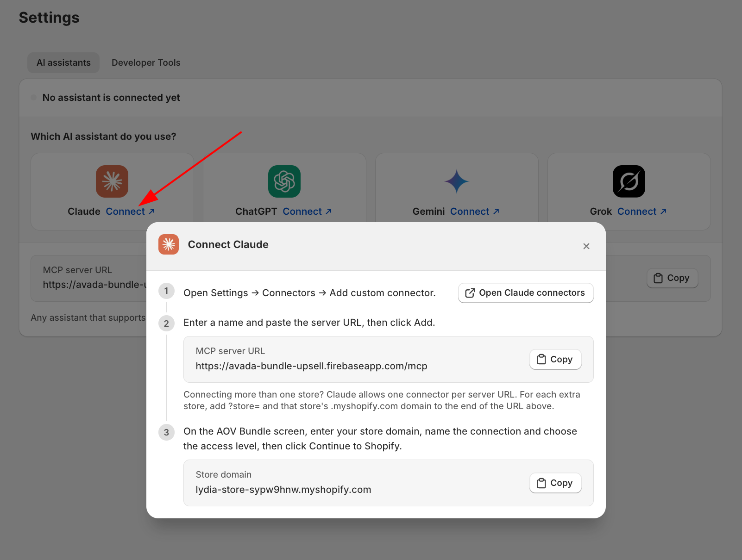Image resolution: width=742 pixels, height=560 pixels.
Task: Click the Gemini star logo icon
Action: tap(457, 181)
